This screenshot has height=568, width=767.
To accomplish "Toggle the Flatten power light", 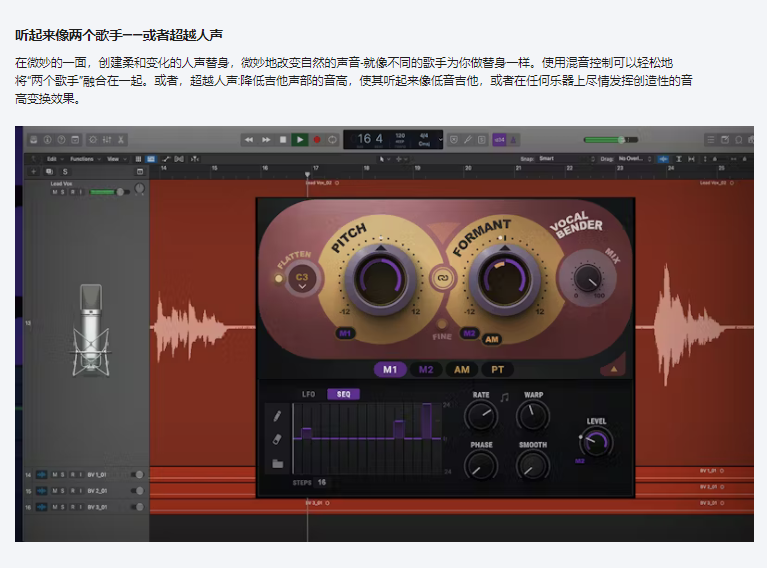I will [278, 278].
